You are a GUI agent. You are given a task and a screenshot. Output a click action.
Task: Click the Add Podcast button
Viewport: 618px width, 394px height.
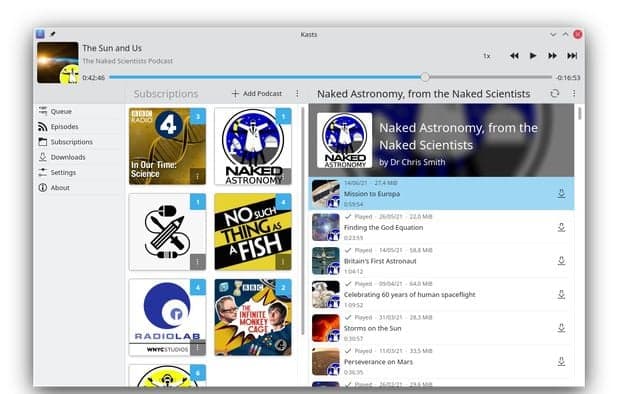(x=257, y=94)
